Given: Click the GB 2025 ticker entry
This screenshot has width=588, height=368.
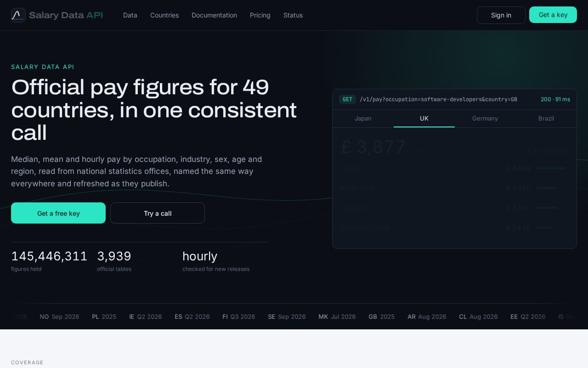Looking at the screenshot, I should [381, 316].
